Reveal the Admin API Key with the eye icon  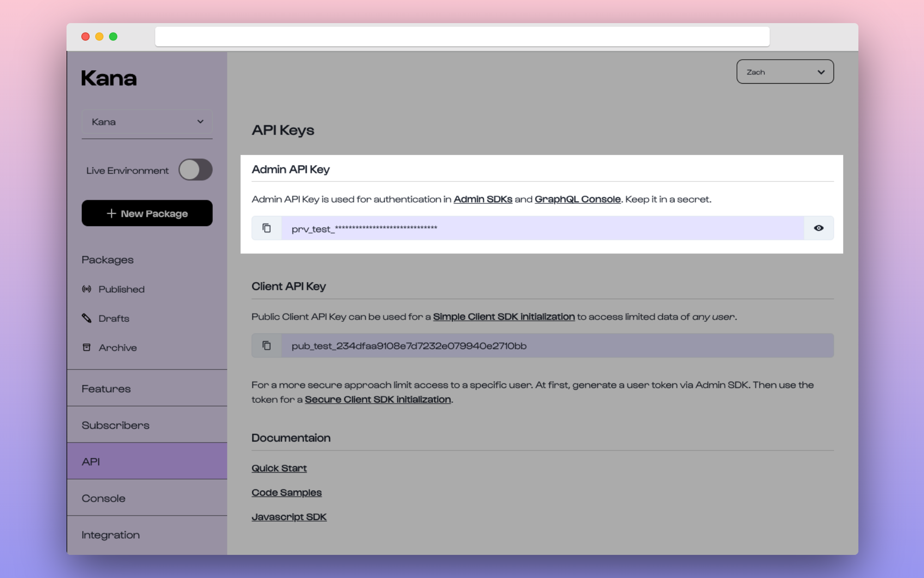click(x=819, y=228)
